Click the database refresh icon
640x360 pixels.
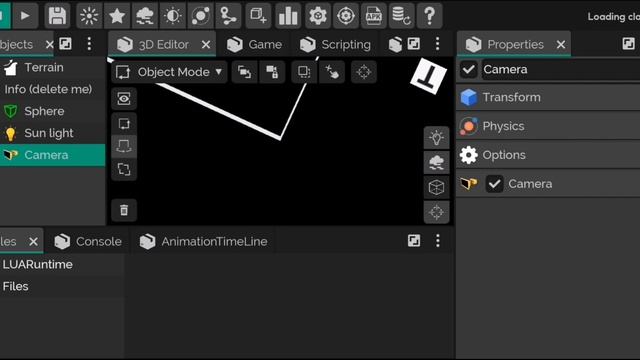401,16
